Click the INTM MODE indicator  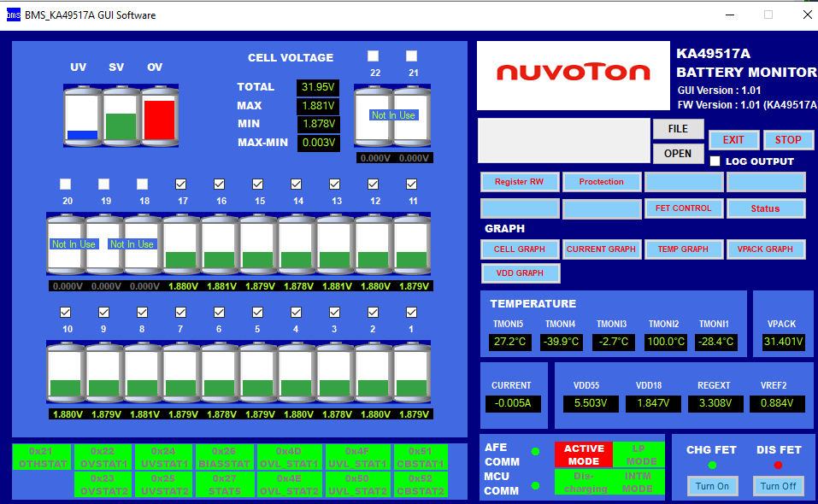pyautogui.click(x=638, y=482)
